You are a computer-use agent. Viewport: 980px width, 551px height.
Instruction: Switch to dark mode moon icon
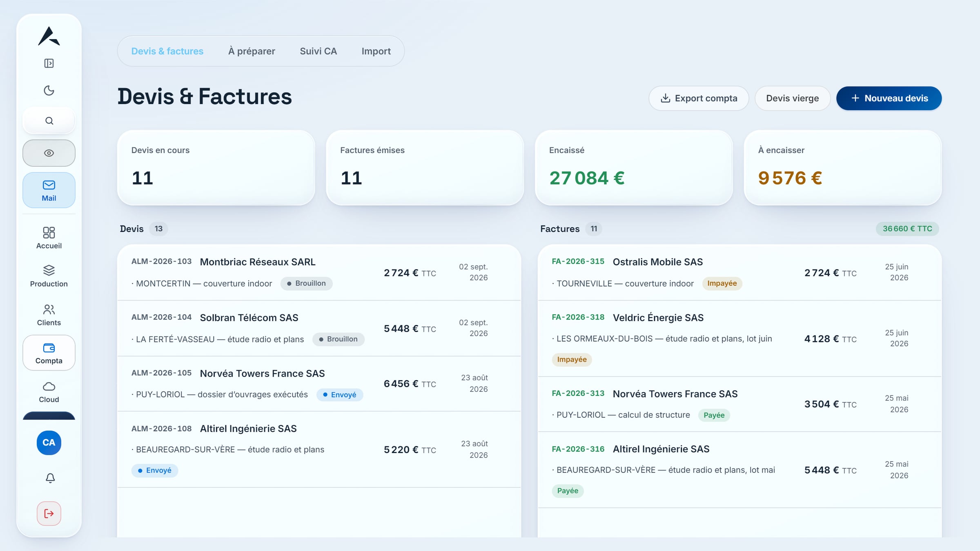[x=49, y=90]
